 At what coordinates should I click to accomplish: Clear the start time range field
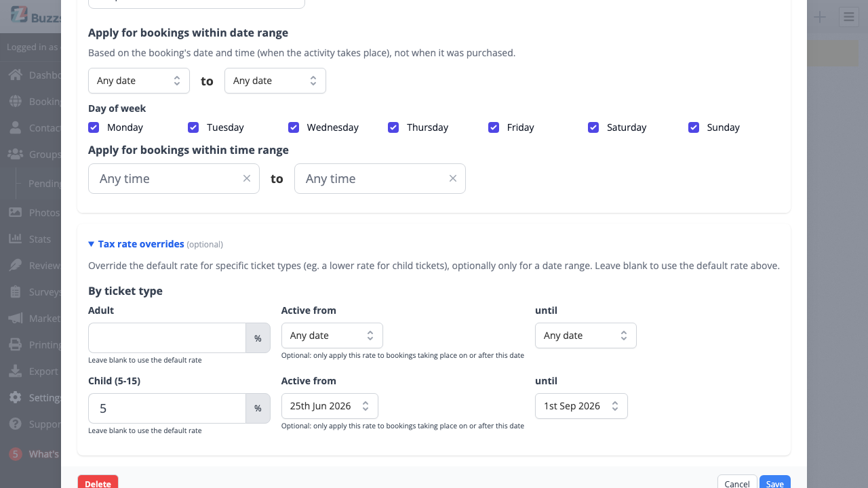(247, 178)
